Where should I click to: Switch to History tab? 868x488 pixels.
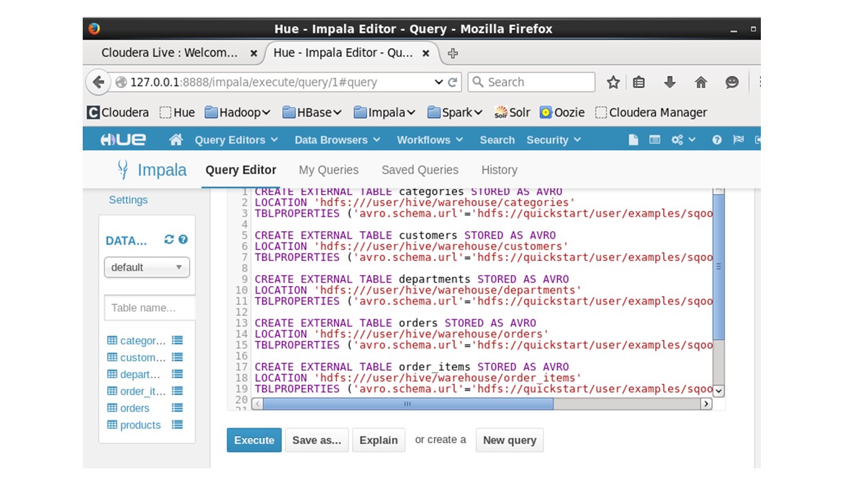coord(499,170)
